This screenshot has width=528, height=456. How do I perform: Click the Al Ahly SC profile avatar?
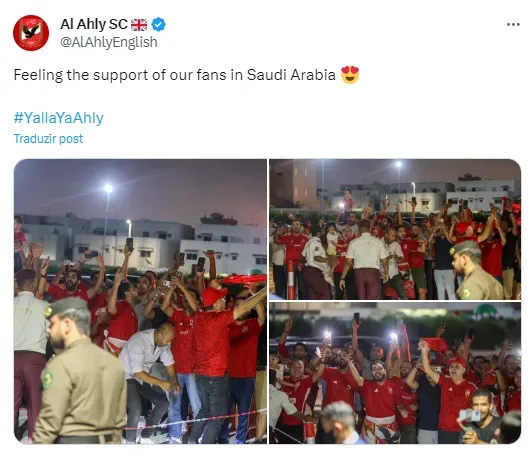point(31,33)
